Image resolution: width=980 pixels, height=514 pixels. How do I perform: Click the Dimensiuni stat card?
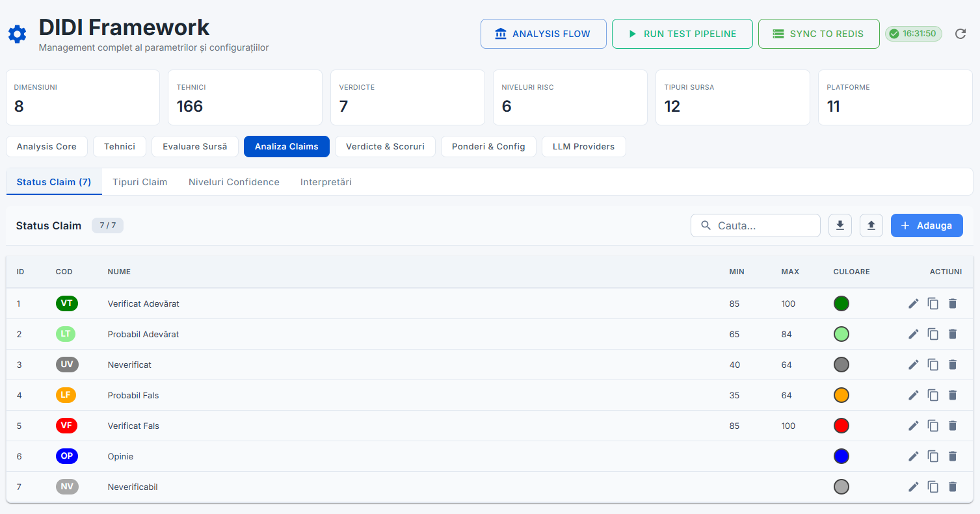83,97
